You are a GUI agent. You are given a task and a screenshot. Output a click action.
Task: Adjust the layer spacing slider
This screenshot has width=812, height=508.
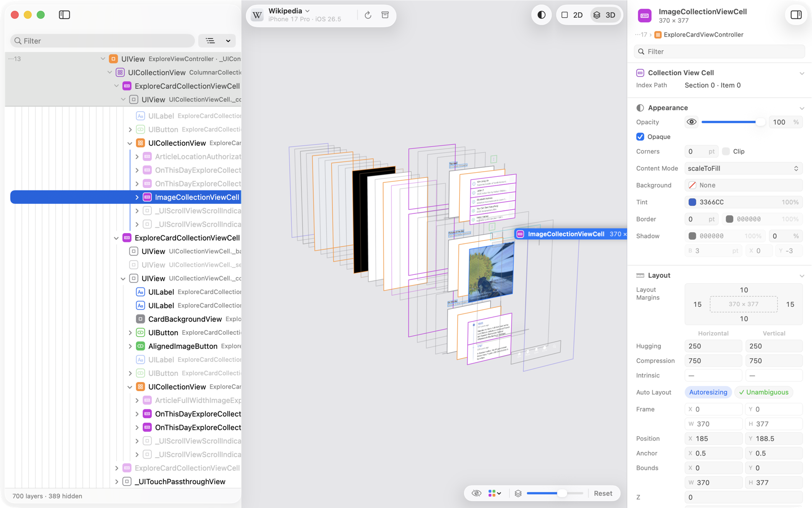(x=555, y=493)
